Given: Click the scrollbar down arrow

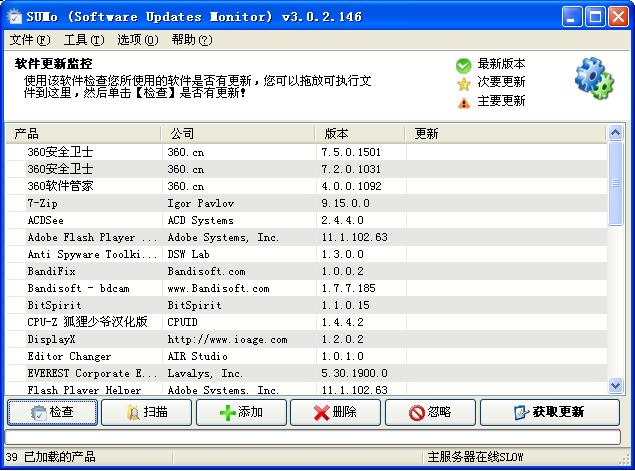Looking at the screenshot, I should [616, 385].
